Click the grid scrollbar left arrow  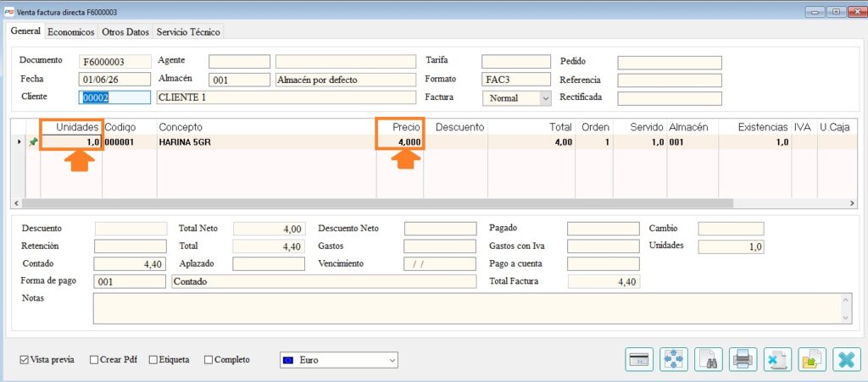[15, 203]
